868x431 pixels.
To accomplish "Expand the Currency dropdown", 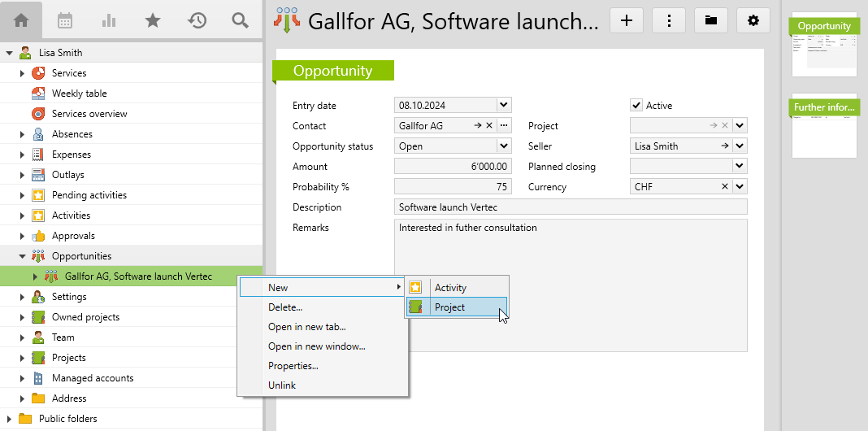I will click(739, 187).
